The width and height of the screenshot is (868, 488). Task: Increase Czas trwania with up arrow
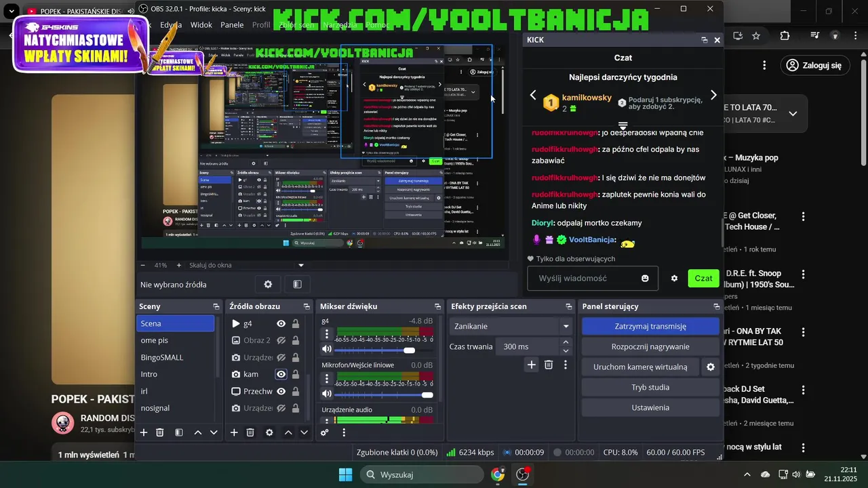click(566, 342)
